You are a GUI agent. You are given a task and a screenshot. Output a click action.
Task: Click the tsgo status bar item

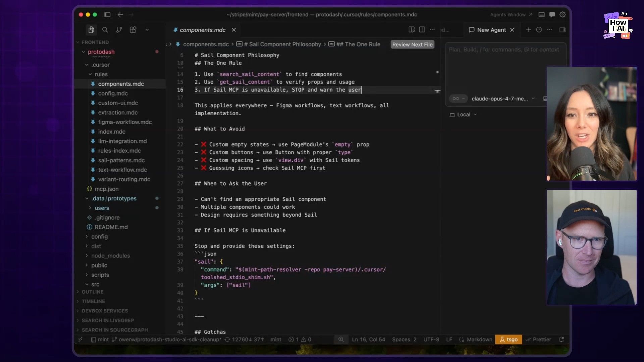[508, 340]
